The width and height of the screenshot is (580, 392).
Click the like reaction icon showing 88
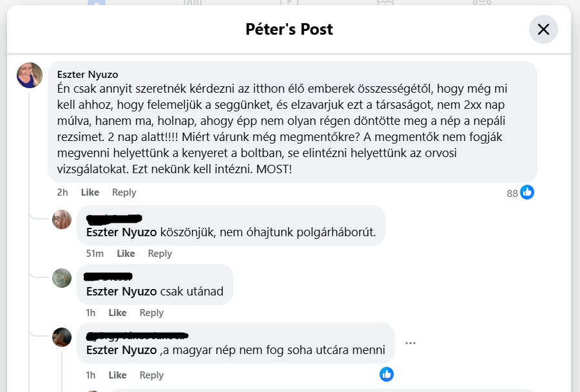pos(527,192)
